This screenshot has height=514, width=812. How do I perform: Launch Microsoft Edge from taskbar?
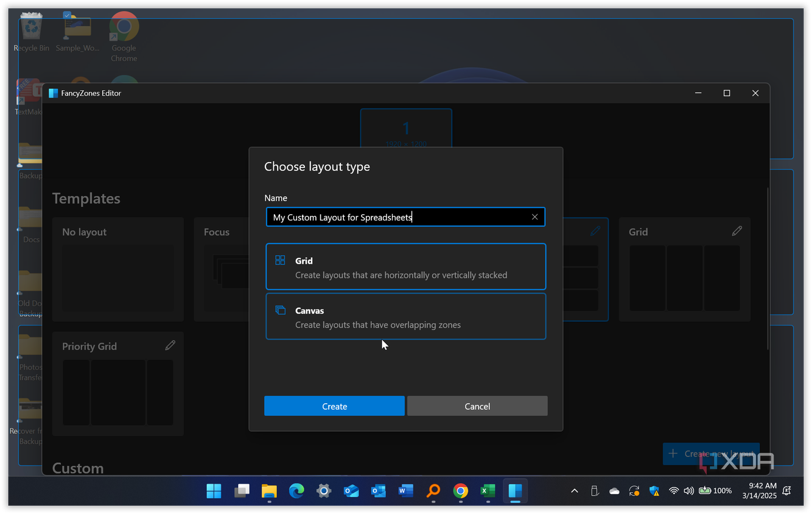296,491
